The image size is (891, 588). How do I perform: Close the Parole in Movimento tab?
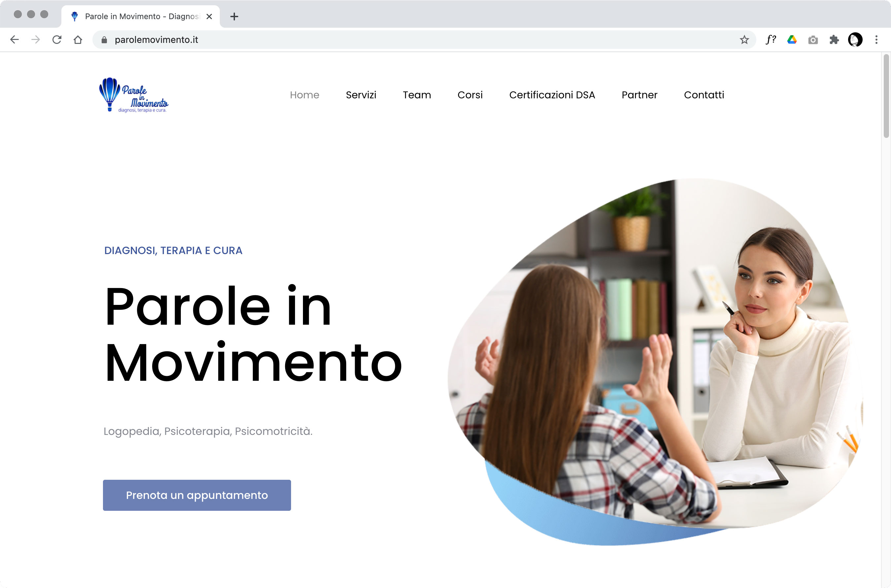(x=209, y=16)
